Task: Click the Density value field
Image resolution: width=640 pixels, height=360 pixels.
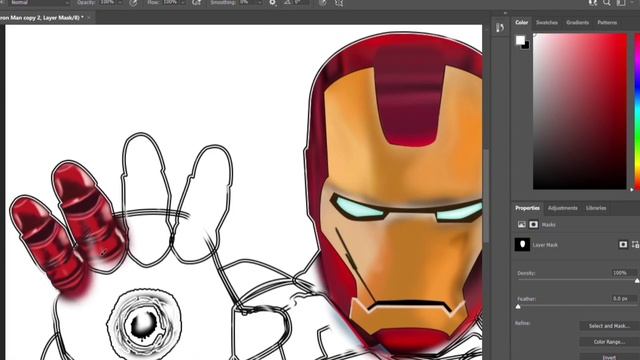Action: pos(623,273)
